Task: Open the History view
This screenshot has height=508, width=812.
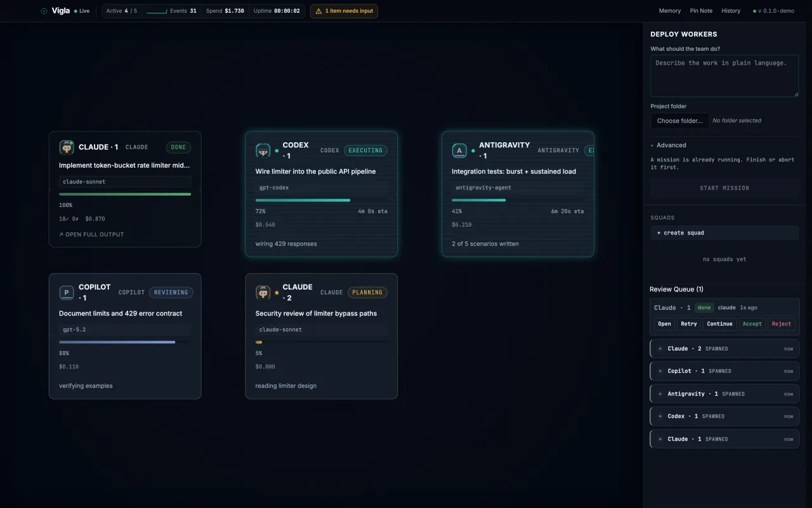Action: point(731,11)
